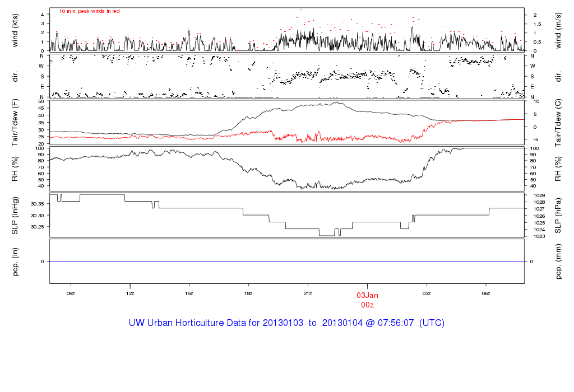This screenshot has width=574, height=392.
Task: Click the "wind (m/s)" axis label
Action: (x=558, y=30)
